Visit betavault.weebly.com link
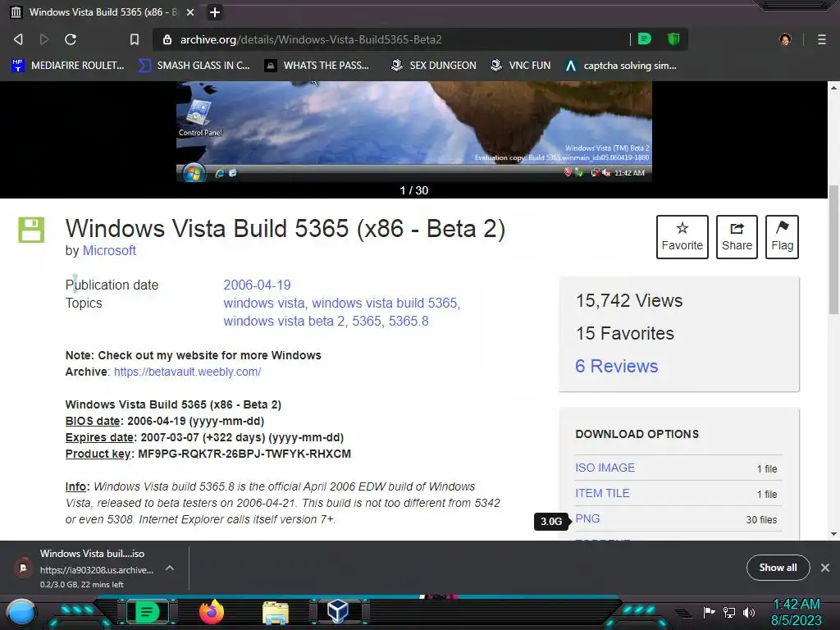This screenshot has width=840, height=630. point(188,372)
